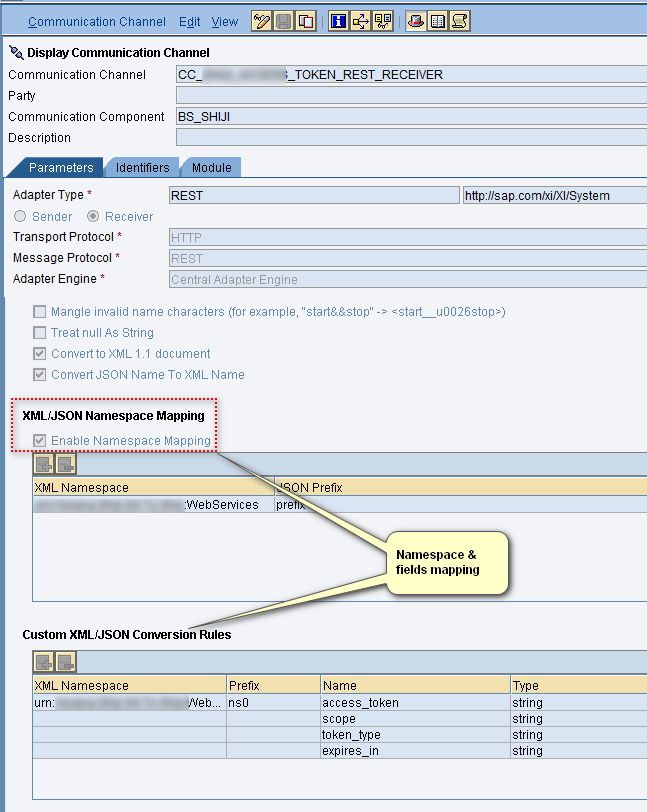The image size is (647, 812).
Task: Click the where-used list toolbar icon
Action: coord(361,21)
